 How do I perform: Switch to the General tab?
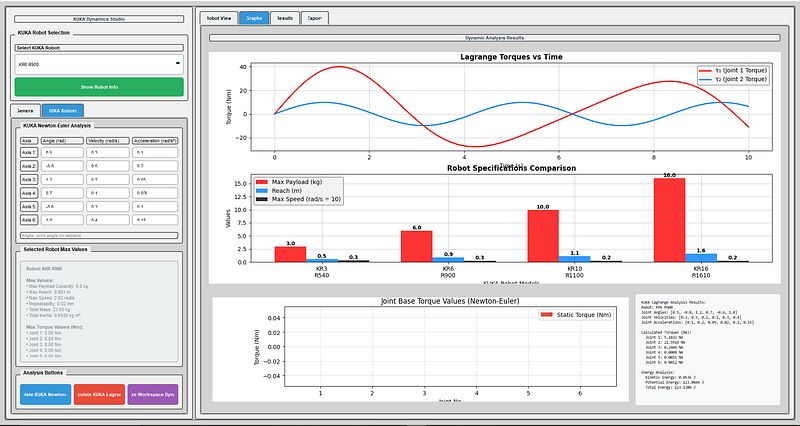coord(25,110)
